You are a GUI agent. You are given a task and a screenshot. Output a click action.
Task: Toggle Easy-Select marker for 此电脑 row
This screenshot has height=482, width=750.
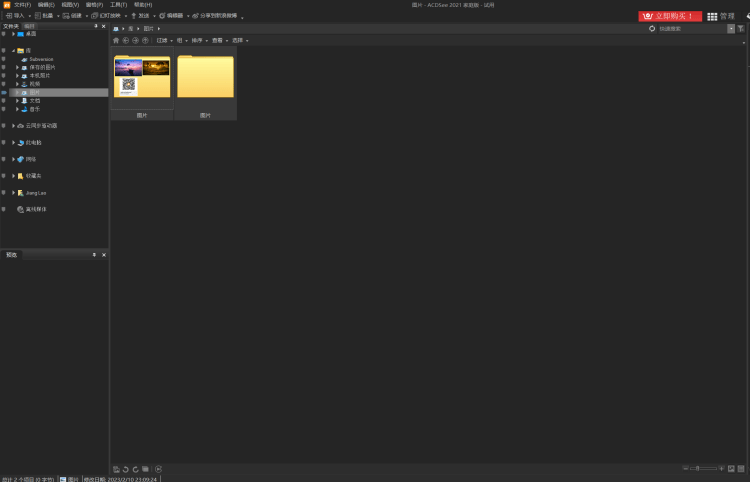pyautogui.click(x=4, y=142)
